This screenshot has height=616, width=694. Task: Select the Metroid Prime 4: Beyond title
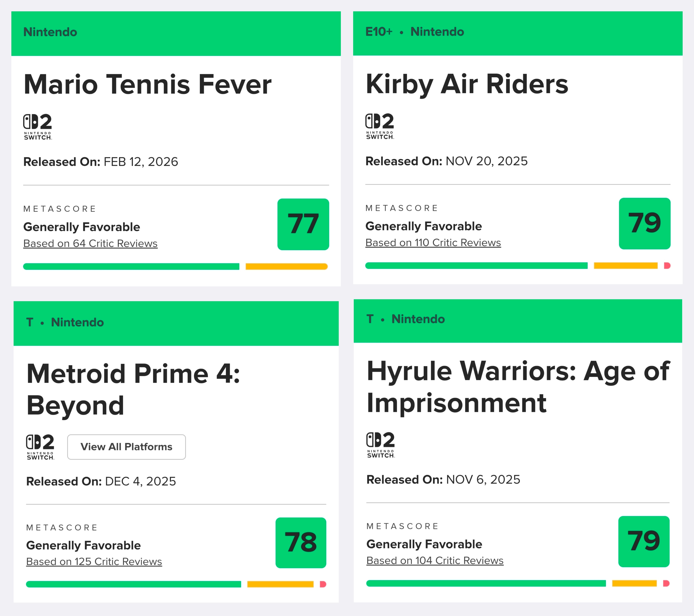point(133,389)
